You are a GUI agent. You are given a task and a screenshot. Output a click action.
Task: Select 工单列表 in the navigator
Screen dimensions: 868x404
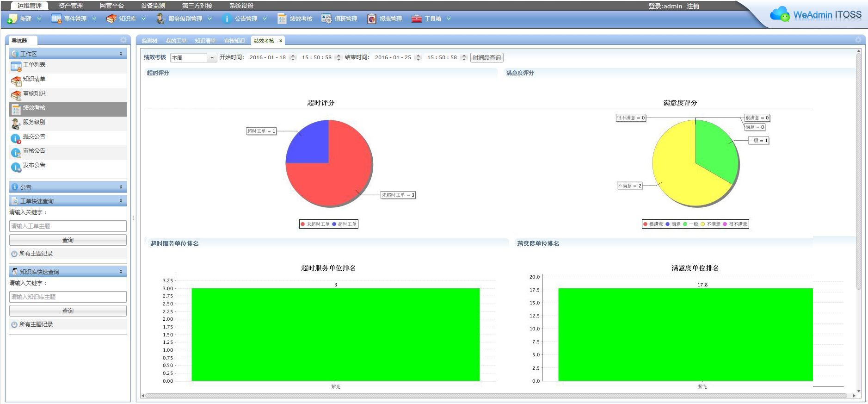[x=34, y=65]
